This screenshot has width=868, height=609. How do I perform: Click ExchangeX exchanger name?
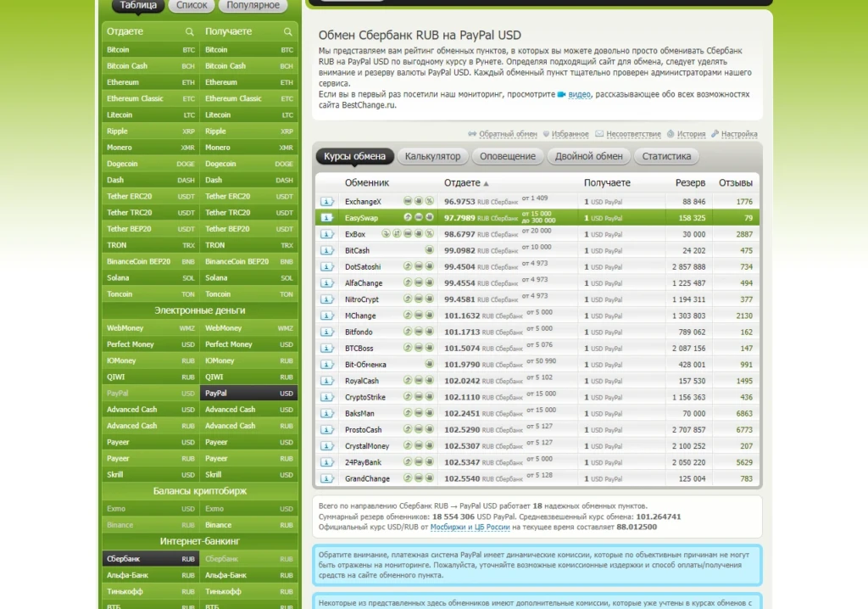click(x=363, y=202)
